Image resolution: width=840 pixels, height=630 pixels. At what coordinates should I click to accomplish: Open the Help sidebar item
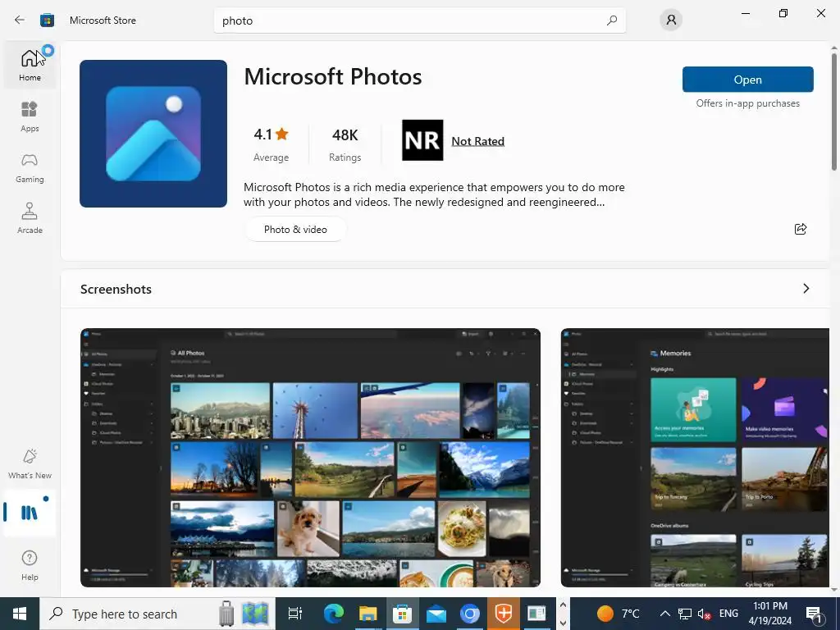[30, 566]
